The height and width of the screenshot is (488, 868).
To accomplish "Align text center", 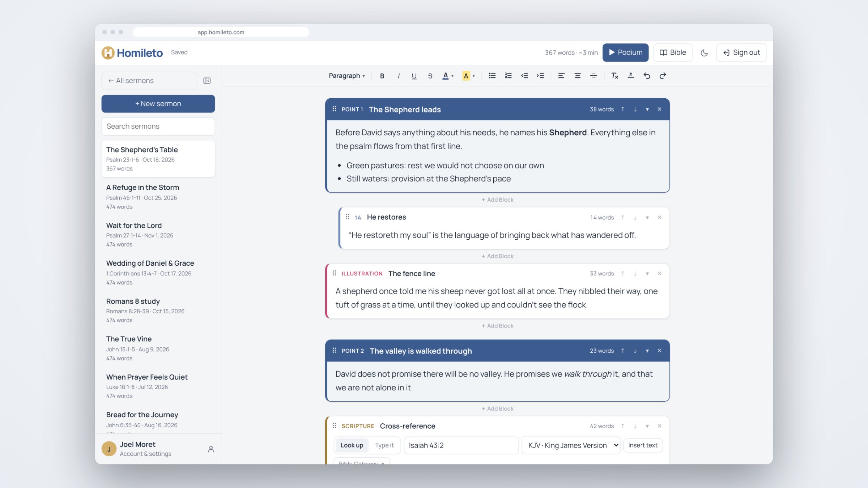I will [577, 76].
